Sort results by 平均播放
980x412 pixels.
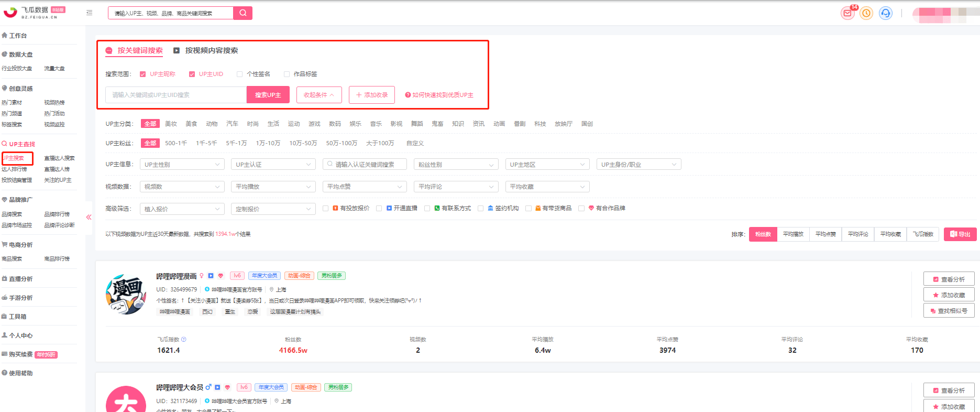click(x=793, y=234)
